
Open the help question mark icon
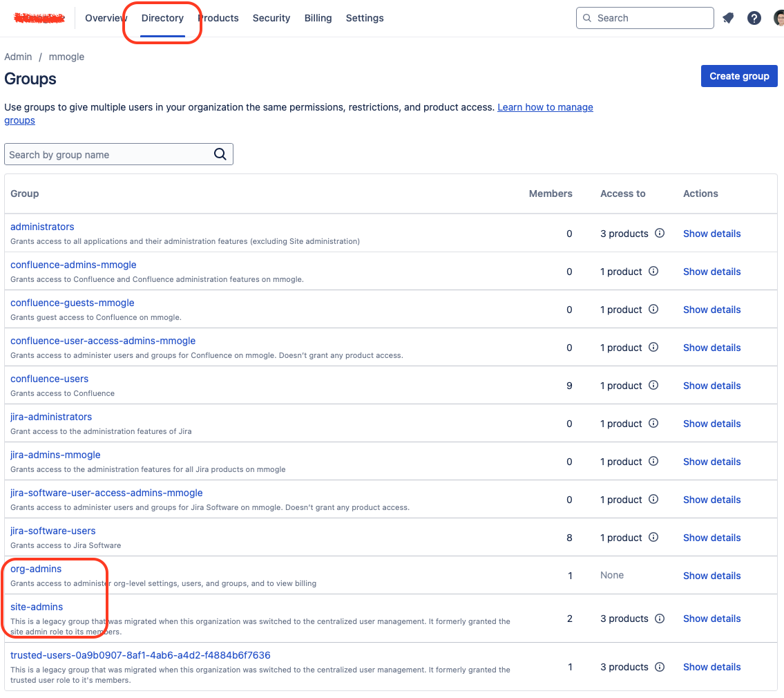[x=754, y=19]
